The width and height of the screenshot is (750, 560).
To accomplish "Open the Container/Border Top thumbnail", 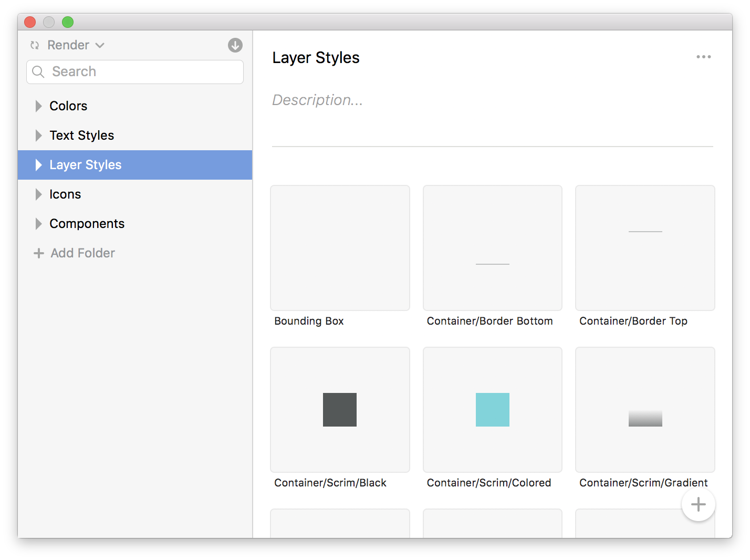I will click(x=645, y=248).
